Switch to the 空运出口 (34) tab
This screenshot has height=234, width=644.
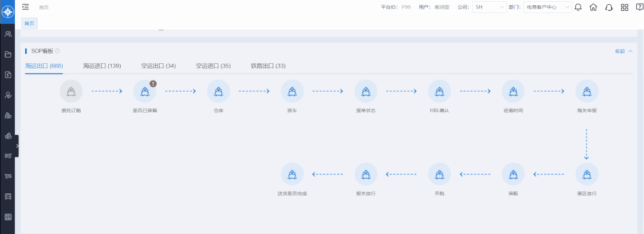pos(158,66)
